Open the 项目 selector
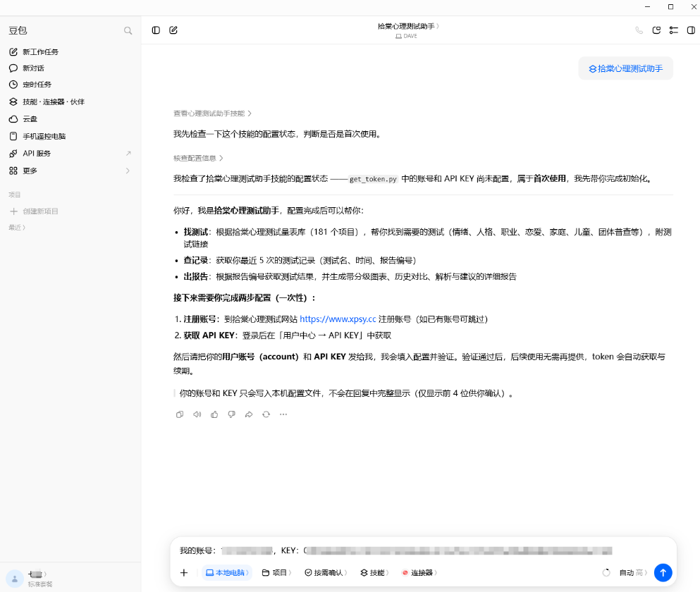 click(x=277, y=572)
